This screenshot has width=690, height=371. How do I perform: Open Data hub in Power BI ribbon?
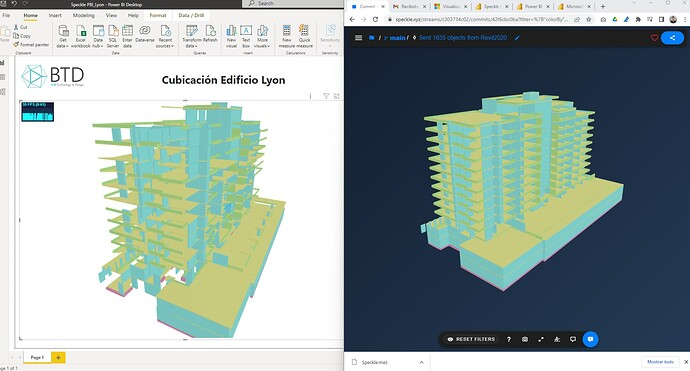tap(98, 36)
